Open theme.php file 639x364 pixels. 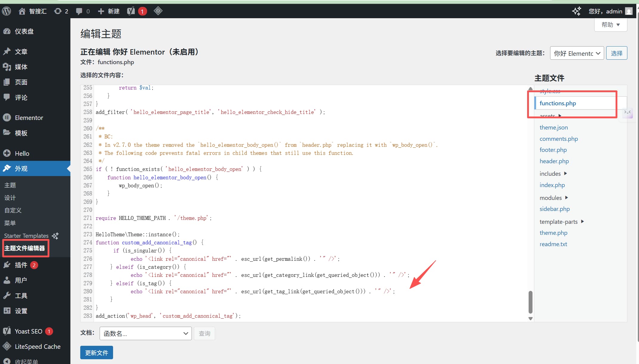click(x=553, y=233)
